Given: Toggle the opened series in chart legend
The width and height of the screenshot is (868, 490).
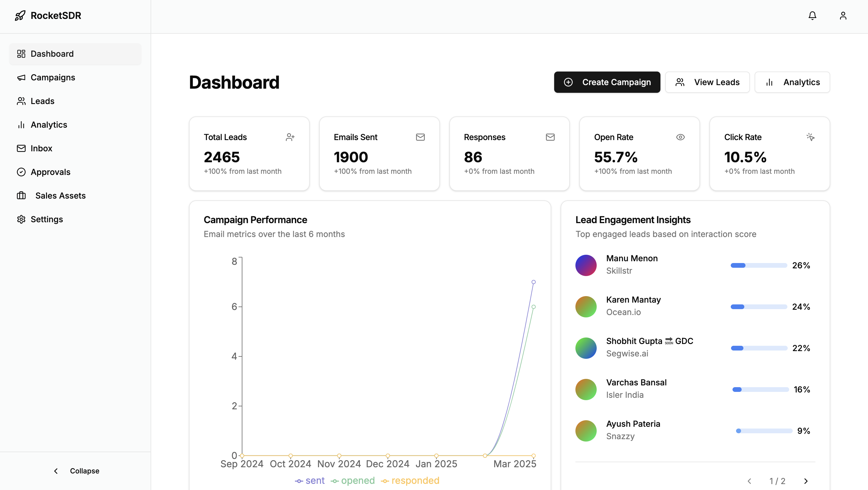Looking at the screenshot, I should 353,481.
